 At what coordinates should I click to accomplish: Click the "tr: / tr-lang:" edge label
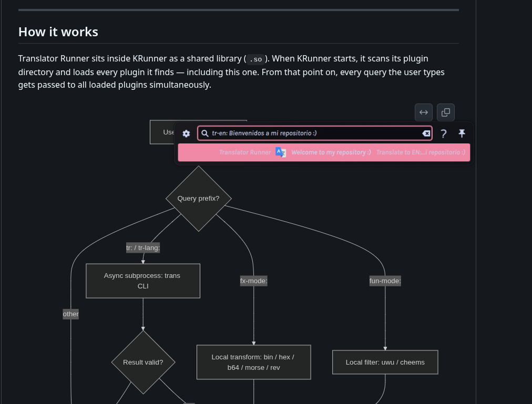coord(143,247)
